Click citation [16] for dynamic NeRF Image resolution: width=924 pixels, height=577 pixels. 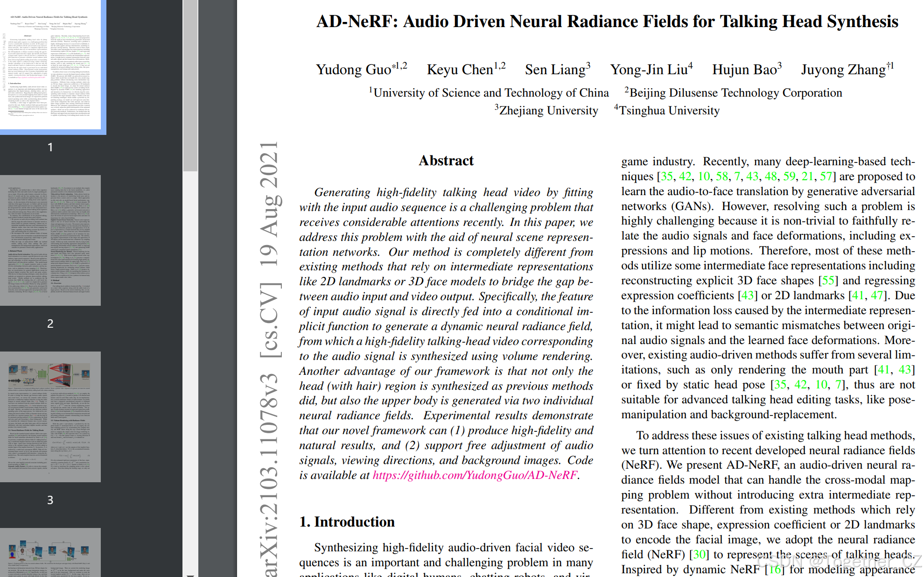[x=775, y=569]
